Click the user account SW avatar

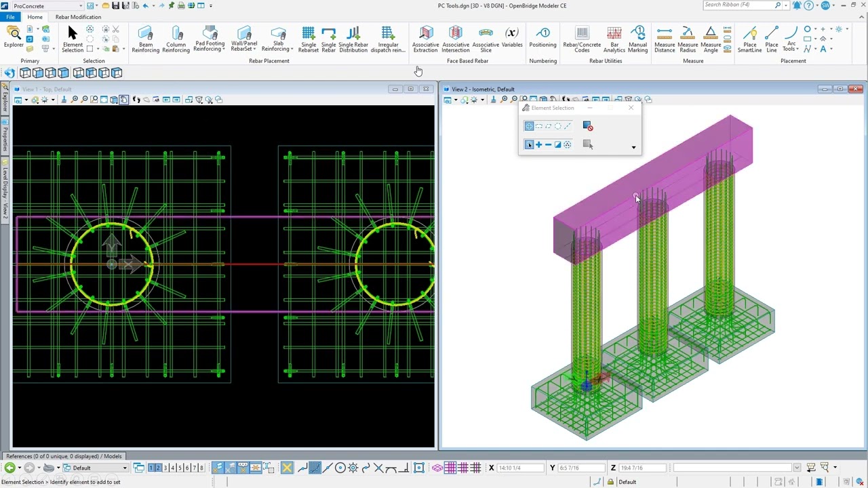click(x=825, y=5)
